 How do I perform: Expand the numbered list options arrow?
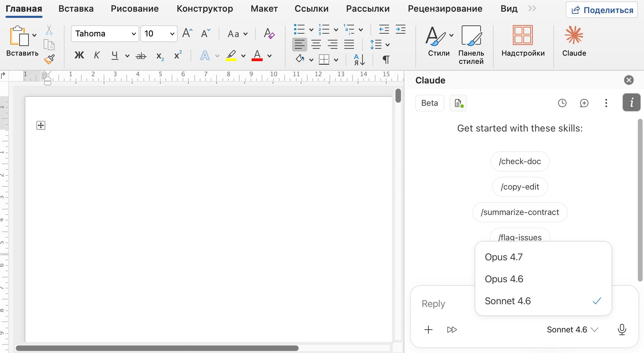click(336, 30)
